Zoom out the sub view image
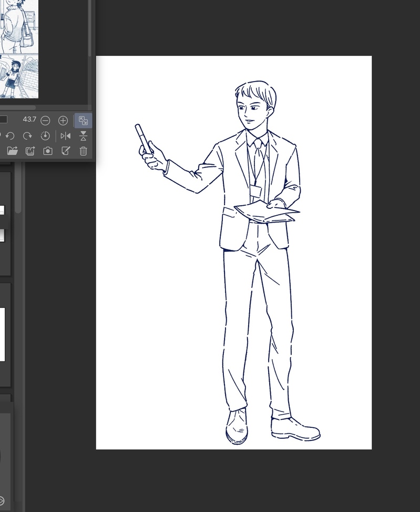Screen dimensions: 420x512 pos(45,121)
